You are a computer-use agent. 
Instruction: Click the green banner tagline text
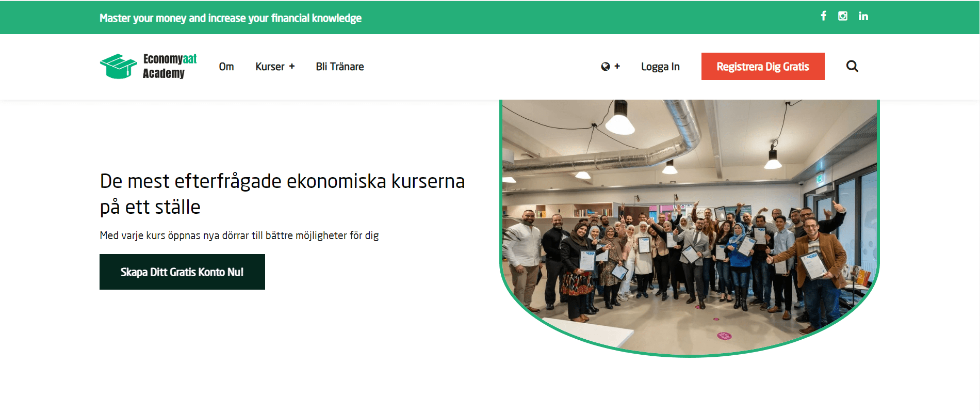pos(231,18)
